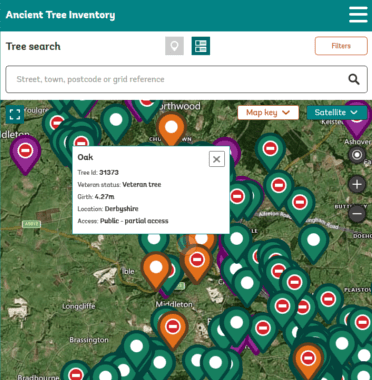Select the green no-access marker left of the Satellite dropdown
This screenshot has width=372, height=380.
click(x=270, y=150)
